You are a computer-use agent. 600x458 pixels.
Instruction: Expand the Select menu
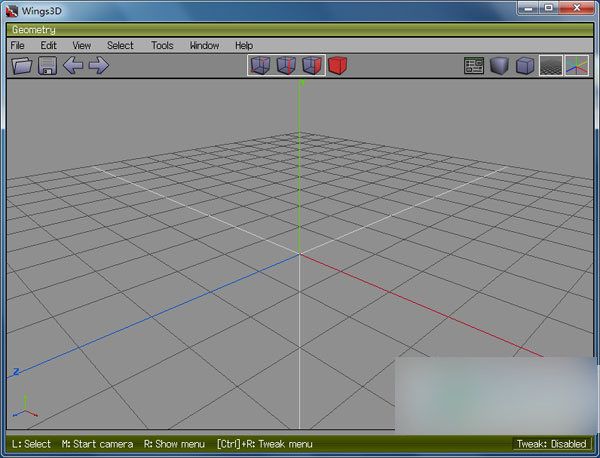pos(120,45)
